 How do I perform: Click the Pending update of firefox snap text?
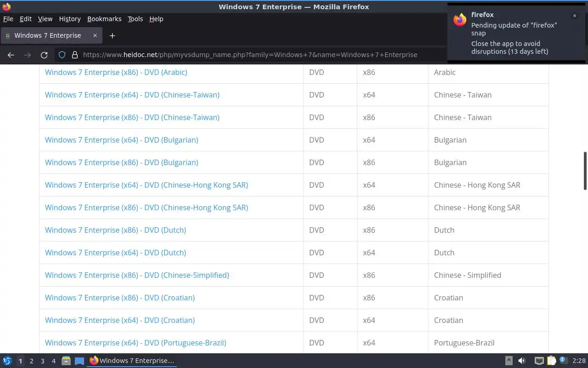point(514,29)
